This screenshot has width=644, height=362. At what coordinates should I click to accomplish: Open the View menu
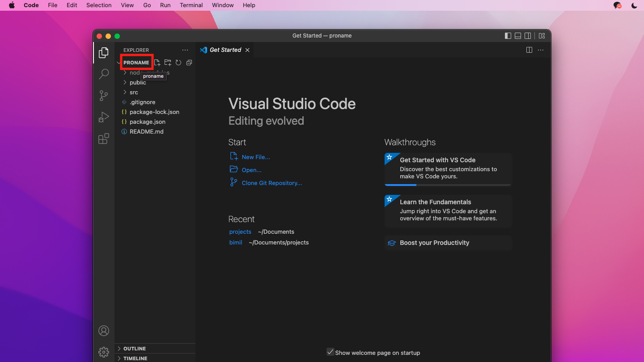pyautogui.click(x=127, y=5)
